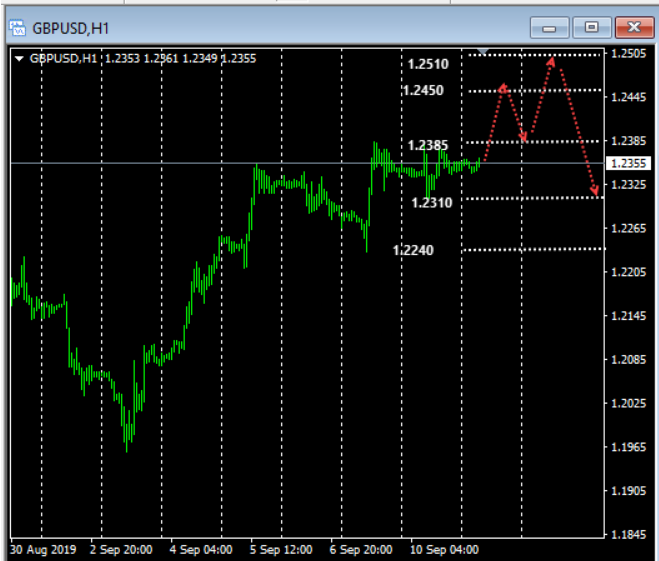This screenshot has height=561, width=659.
Task: Click the 2 Sep 20:00 time label
Action: [x=121, y=550]
